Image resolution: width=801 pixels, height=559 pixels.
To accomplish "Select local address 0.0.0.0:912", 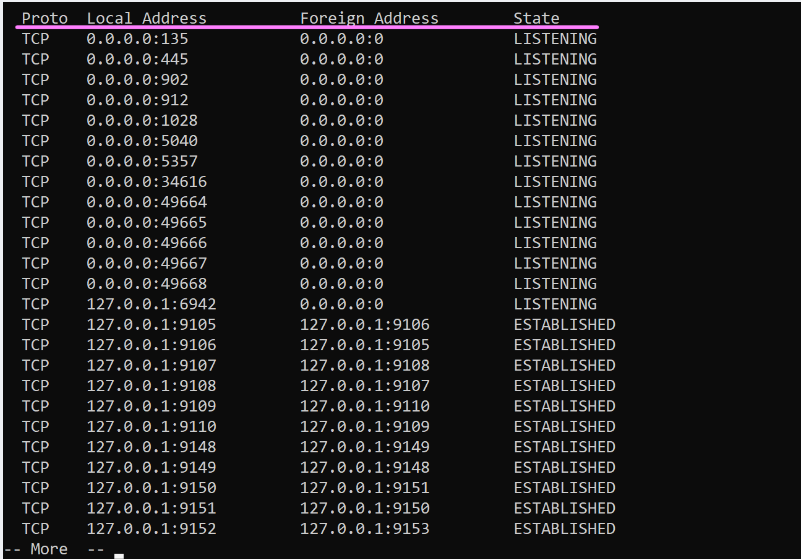I will [137, 100].
